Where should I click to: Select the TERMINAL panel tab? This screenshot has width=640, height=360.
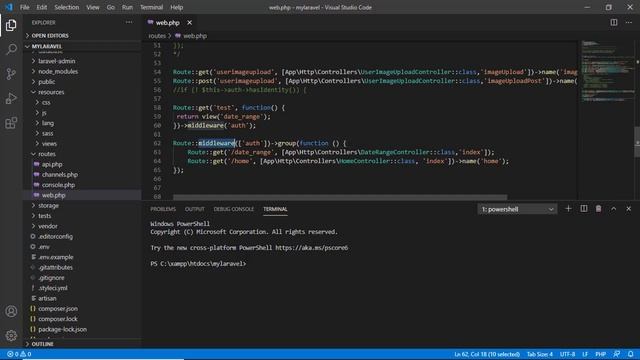(x=275, y=209)
